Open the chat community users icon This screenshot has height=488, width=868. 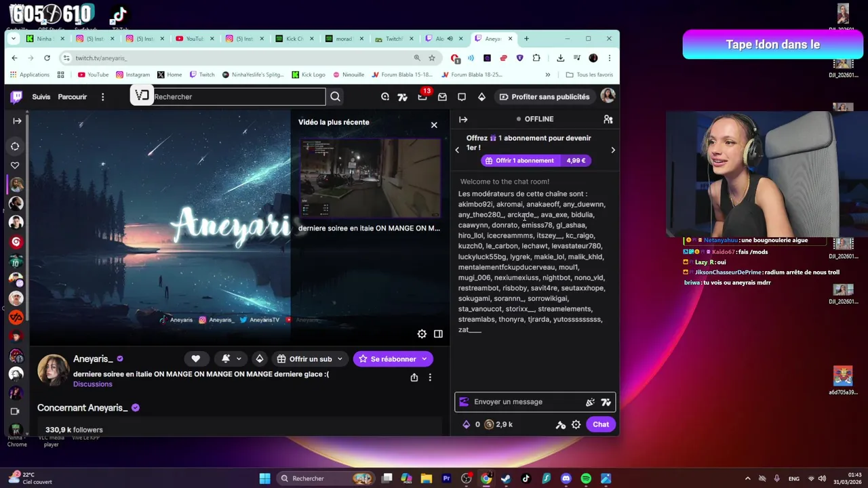(x=608, y=119)
